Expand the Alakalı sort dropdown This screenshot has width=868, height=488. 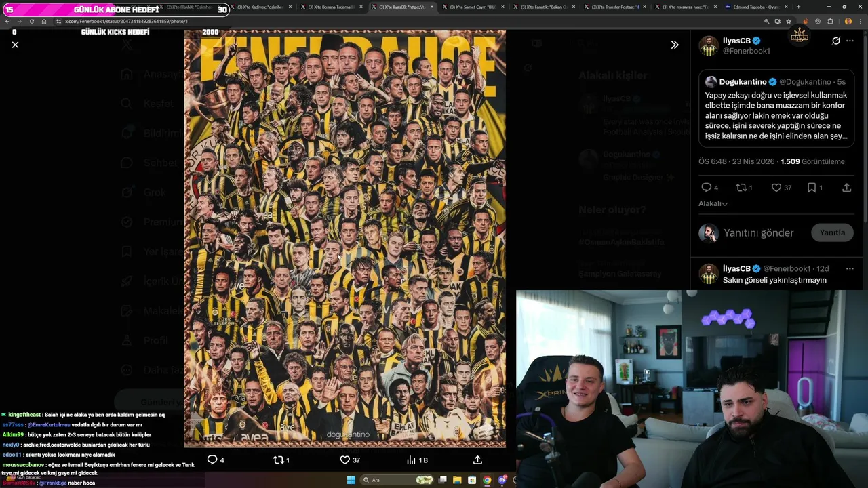pyautogui.click(x=713, y=203)
